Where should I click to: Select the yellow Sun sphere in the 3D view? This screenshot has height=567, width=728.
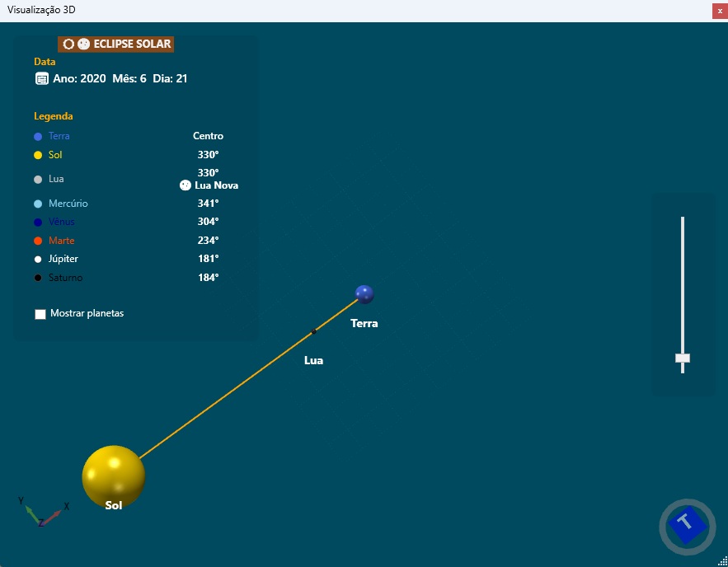point(113,475)
